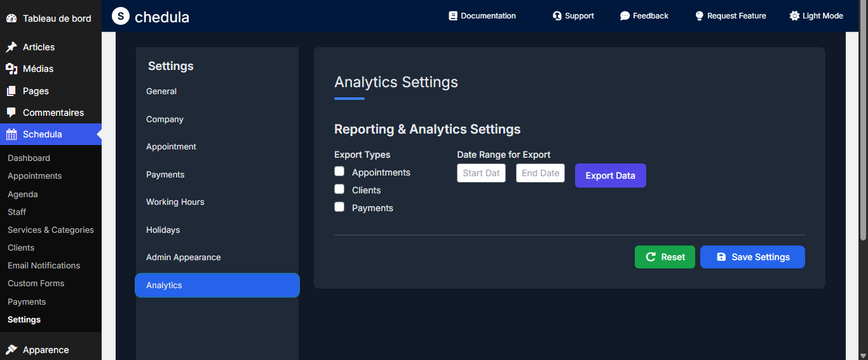Click the Médias icon in sidebar

[11, 69]
